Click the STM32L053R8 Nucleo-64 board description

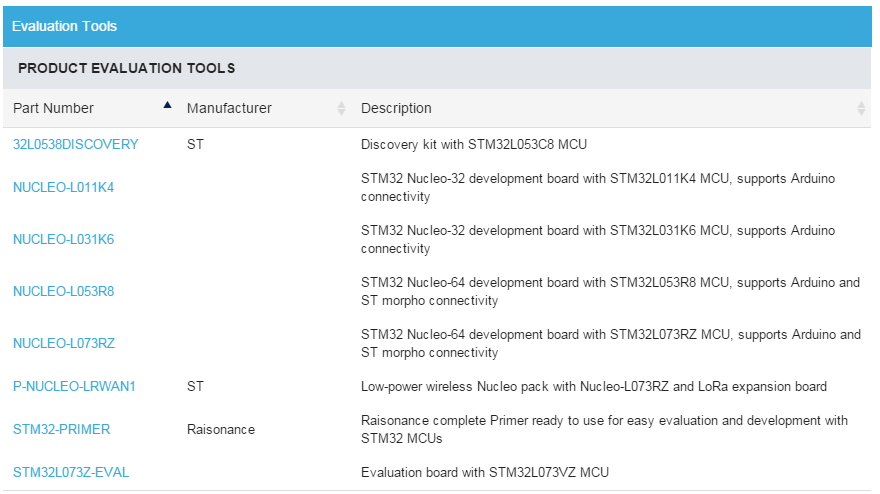pyautogui.click(x=610, y=291)
